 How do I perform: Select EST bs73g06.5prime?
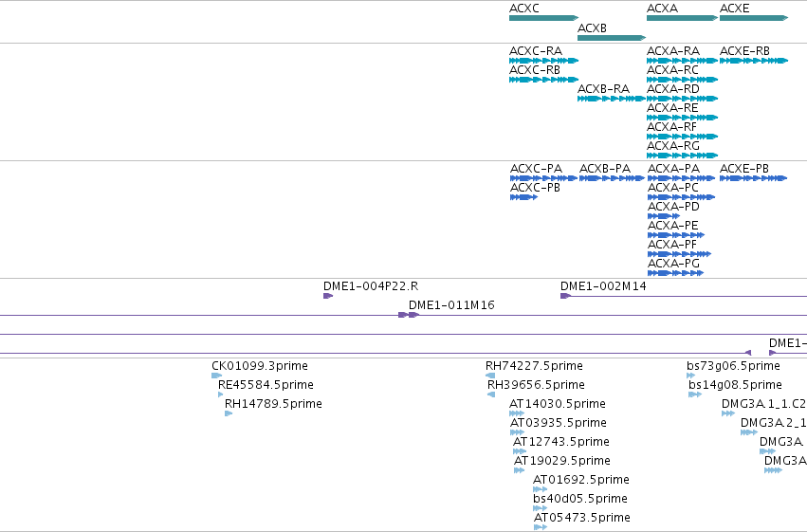point(690,376)
